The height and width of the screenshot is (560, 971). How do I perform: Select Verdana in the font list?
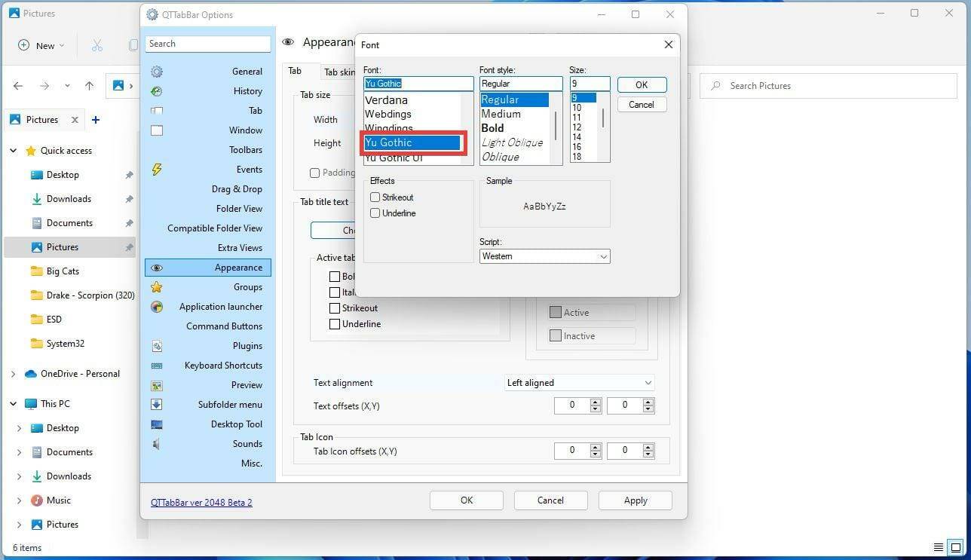tap(386, 99)
